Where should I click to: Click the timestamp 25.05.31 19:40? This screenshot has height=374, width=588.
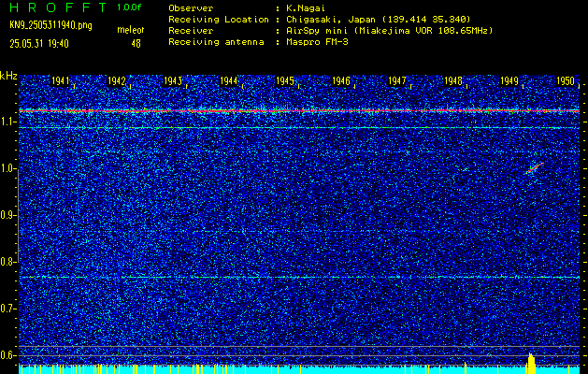coord(39,44)
